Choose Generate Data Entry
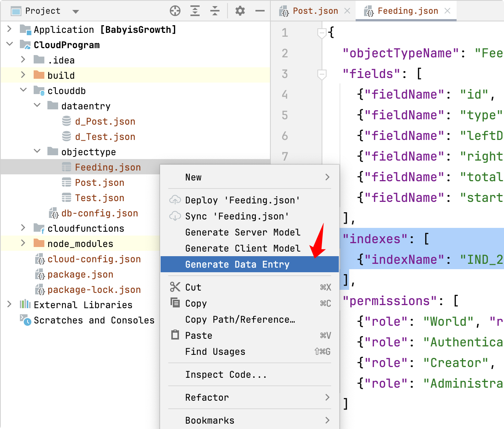504x429 pixels. click(x=249, y=265)
